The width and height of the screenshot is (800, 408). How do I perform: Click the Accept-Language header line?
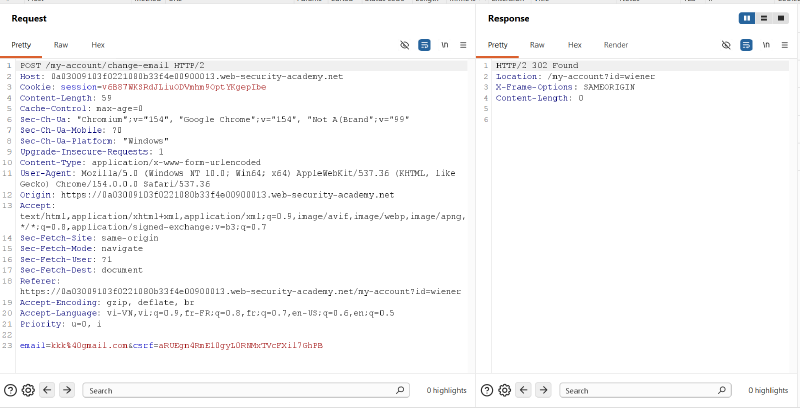pos(207,313)
